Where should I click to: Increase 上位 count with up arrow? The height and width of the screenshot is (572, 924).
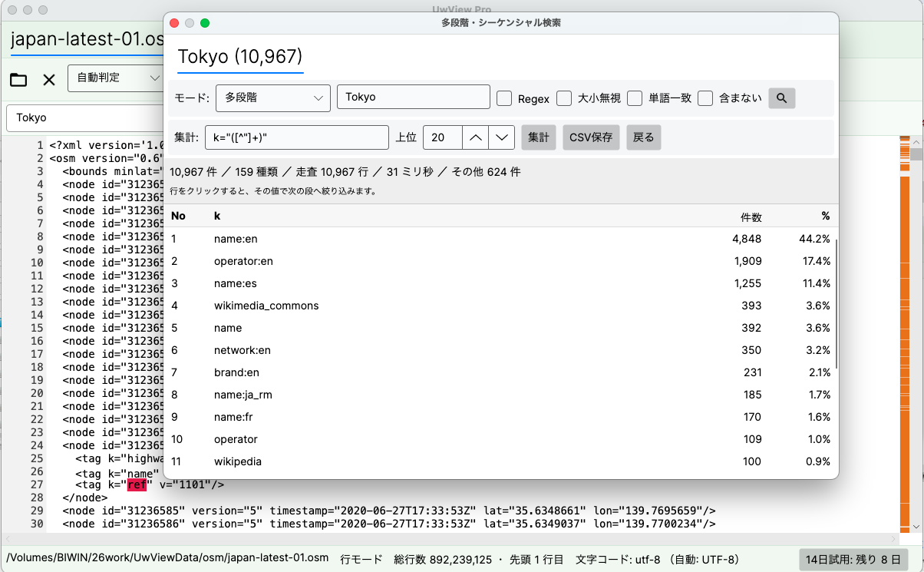click(x=476, y=137)
